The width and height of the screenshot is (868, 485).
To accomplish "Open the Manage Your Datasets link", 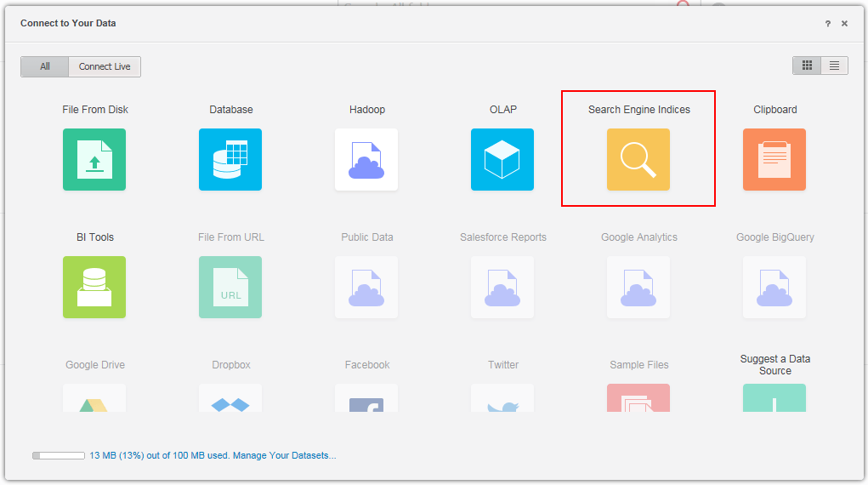I will coord(285,456).
